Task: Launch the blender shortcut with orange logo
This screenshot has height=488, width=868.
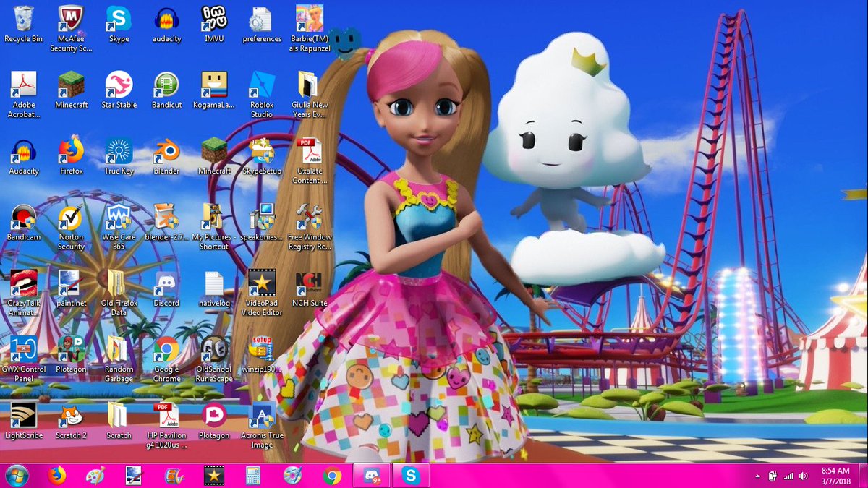Action: point(166,156)
